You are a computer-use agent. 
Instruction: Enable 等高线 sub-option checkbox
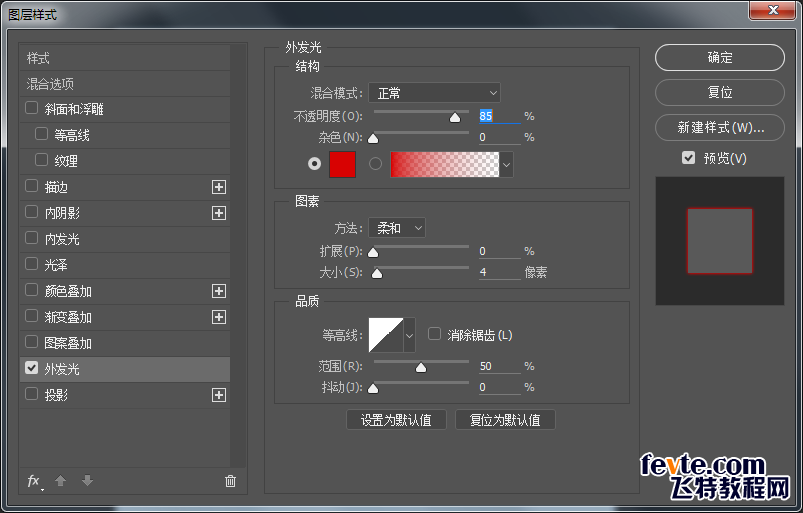[x=41, y=134]
